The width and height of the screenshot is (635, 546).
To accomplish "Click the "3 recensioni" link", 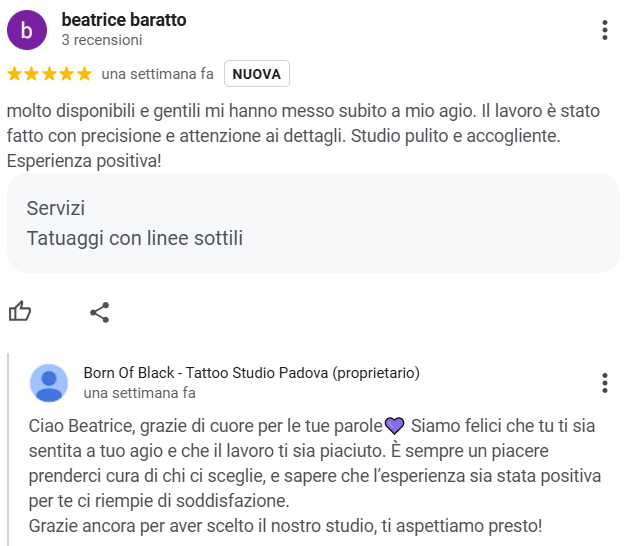I will click(x=102, y=40).
